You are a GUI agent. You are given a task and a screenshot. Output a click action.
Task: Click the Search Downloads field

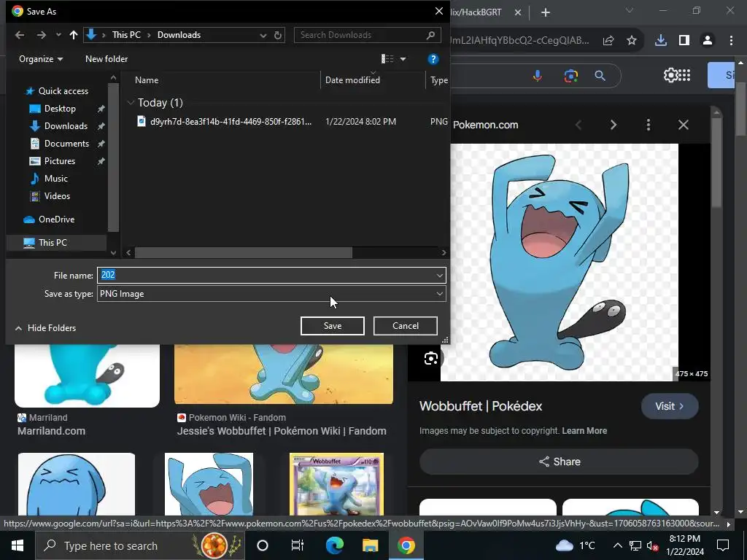click(361, 35)
